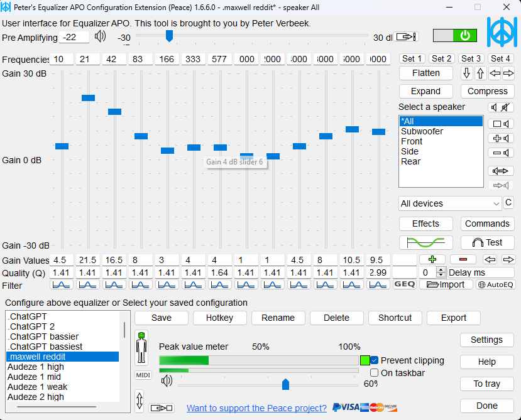The width and height of the screenshot is (521, 420).
Task: Click the Import button
Action: point(446,284)
